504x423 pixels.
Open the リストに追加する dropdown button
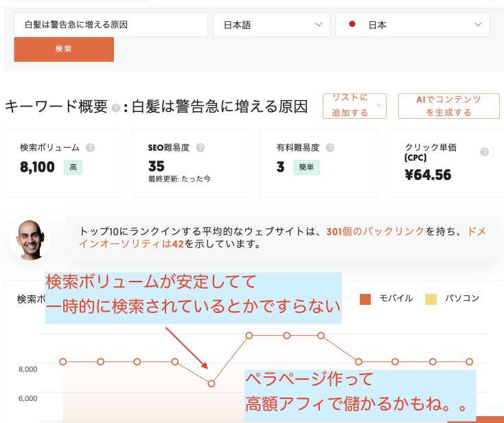point(354,106)
